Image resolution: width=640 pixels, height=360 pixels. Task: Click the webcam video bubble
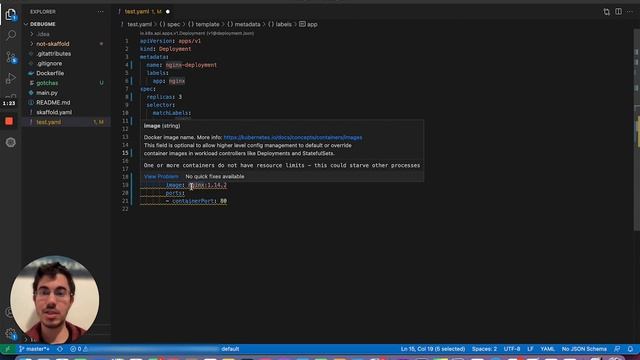pos(54,300)
